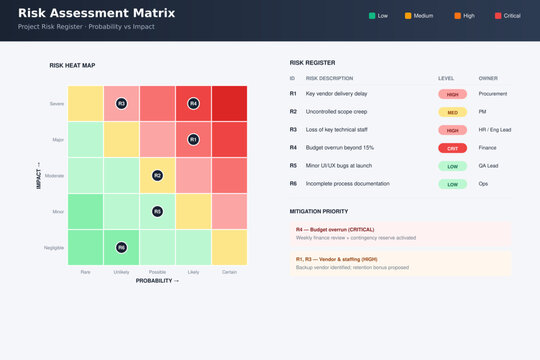Click the HIGH level badge for R3

[453, 130]
